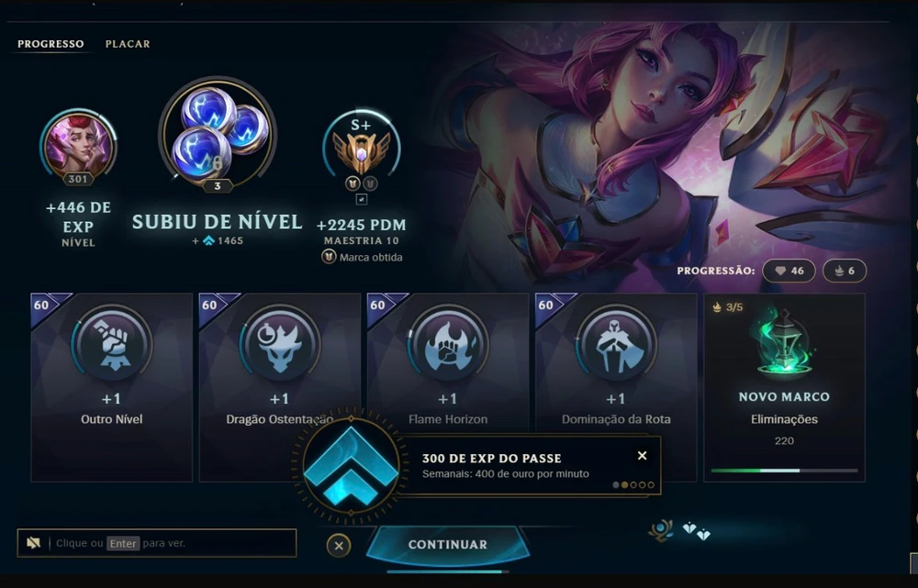The image size is (918, 588).
Task: Select the Dragão Ostentação challenge icon
Action: point(280,344)
